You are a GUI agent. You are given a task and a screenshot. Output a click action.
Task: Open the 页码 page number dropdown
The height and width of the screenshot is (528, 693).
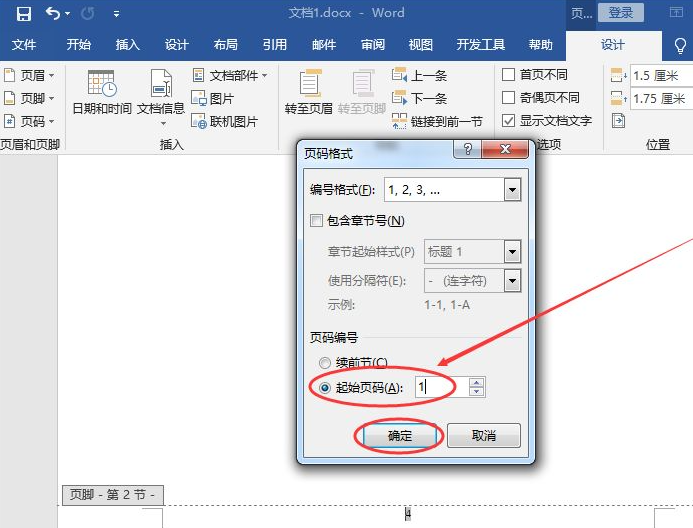coord(29,121)
